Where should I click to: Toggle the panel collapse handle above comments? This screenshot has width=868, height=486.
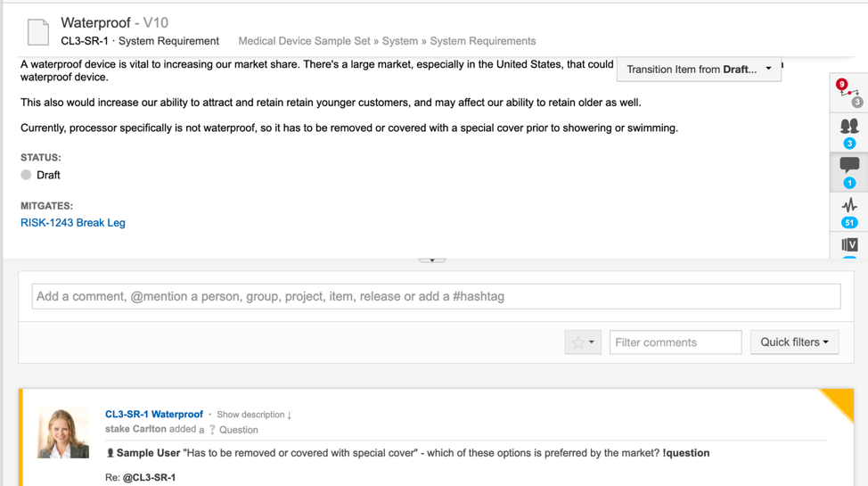tap(432, 259)
